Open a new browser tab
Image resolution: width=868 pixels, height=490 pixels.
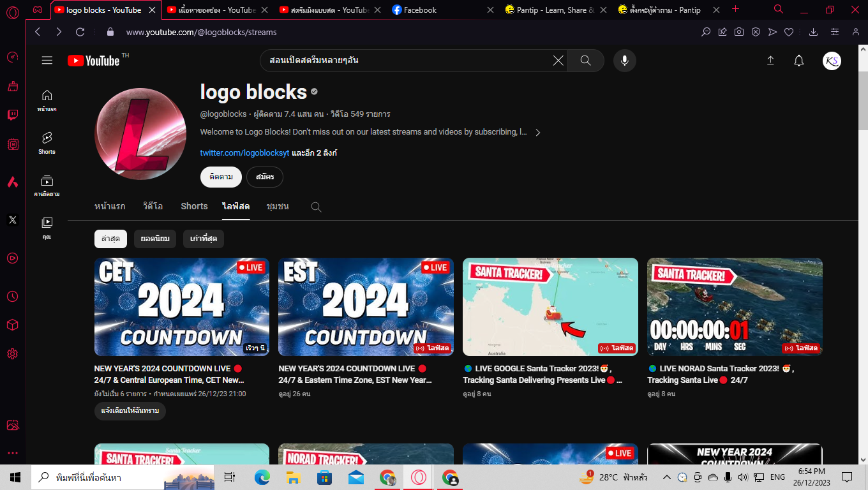[735, 9]
